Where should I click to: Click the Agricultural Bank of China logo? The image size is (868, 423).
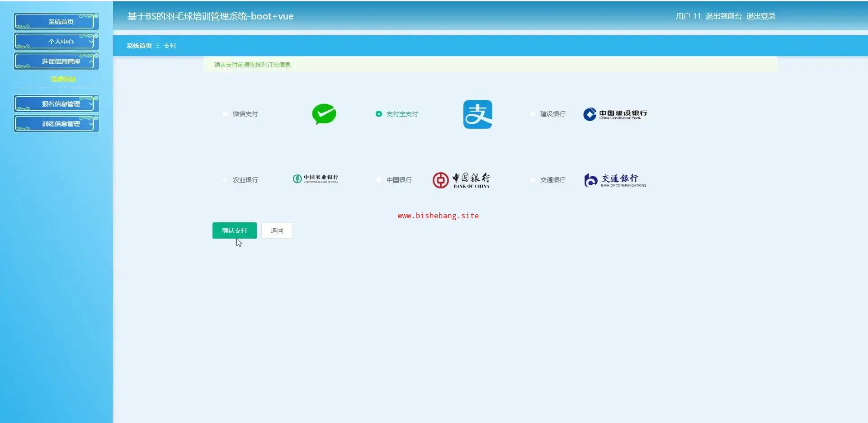(316, 179)
